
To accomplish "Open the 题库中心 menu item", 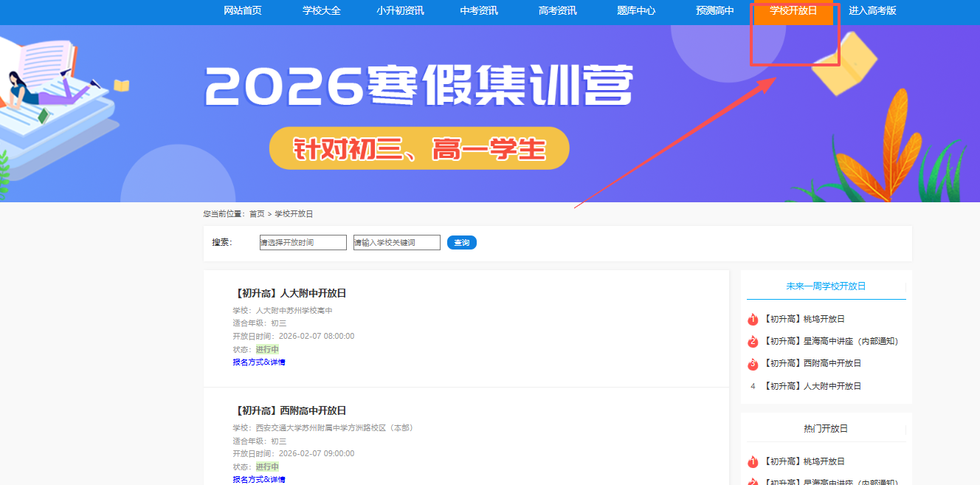I will (636, 11).
